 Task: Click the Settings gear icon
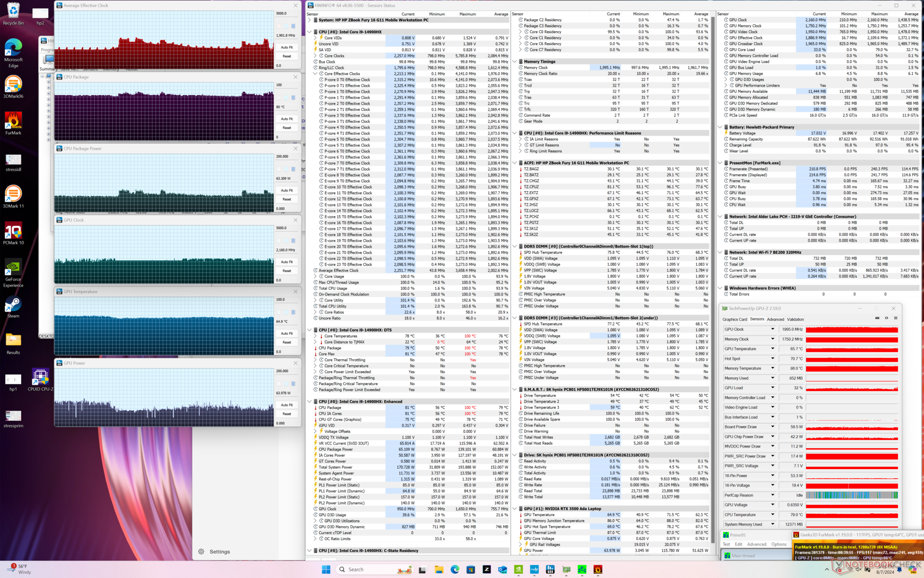click(201, 552)
